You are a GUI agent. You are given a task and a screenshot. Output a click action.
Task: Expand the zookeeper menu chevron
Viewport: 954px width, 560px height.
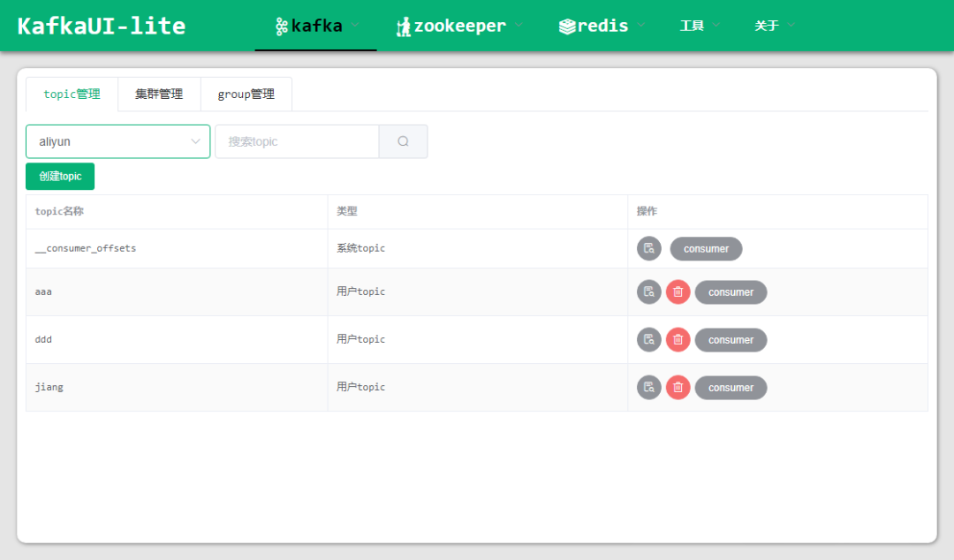coord(519,25)
